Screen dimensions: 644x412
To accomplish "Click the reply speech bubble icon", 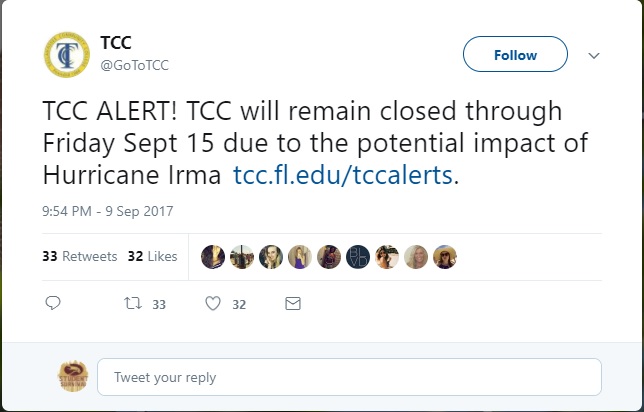I will [x=53, y=303].
